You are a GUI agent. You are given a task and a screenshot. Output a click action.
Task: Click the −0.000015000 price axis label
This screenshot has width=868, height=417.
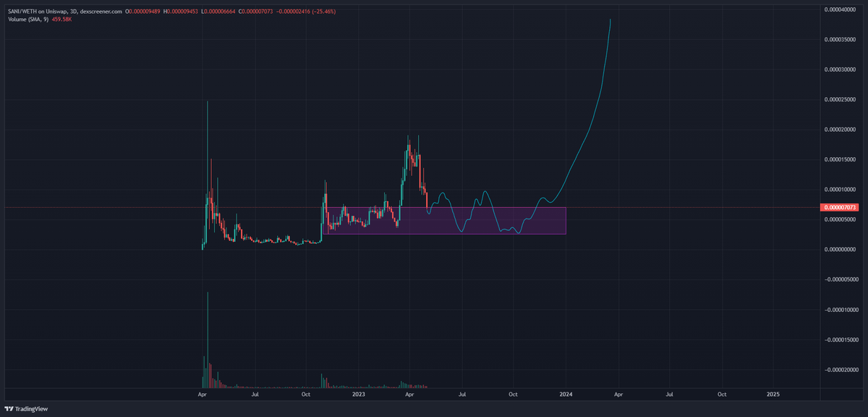click(841, 339)
